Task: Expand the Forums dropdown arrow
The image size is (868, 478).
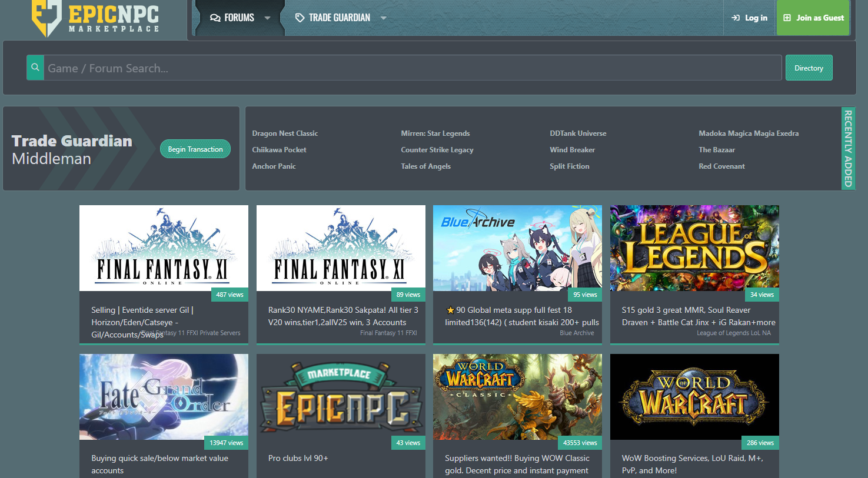Action: click(267, 18)
